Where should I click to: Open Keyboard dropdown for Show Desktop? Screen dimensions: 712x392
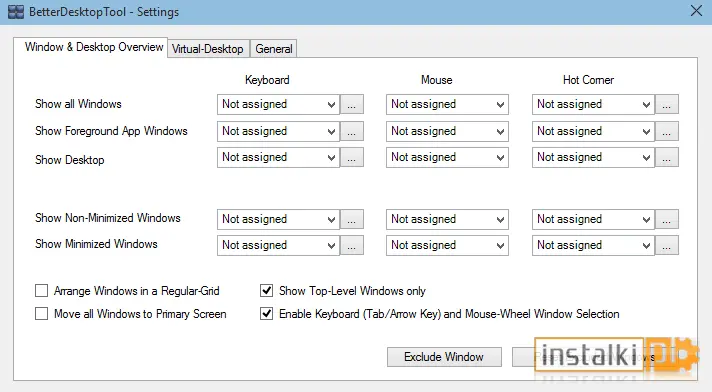click(278, 158)
